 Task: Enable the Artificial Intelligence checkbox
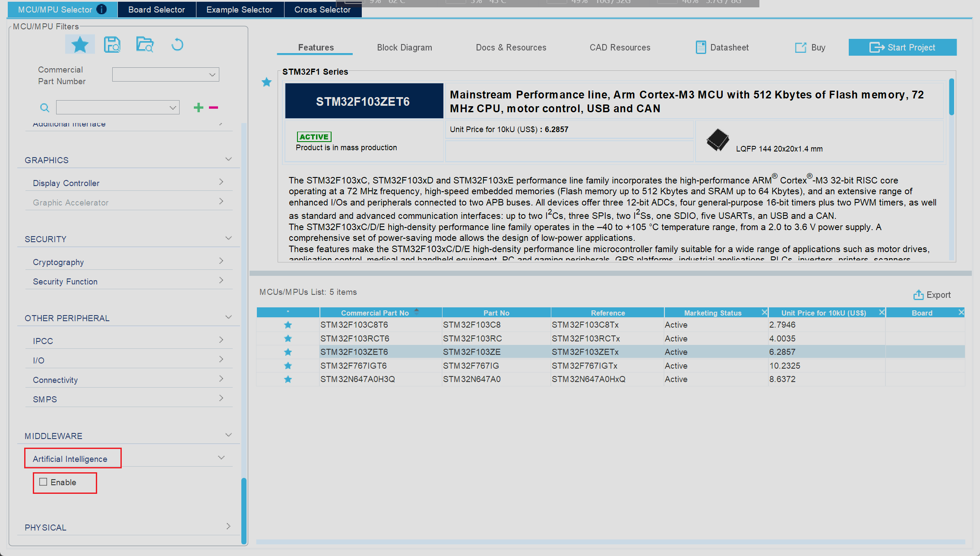[43, 482]
